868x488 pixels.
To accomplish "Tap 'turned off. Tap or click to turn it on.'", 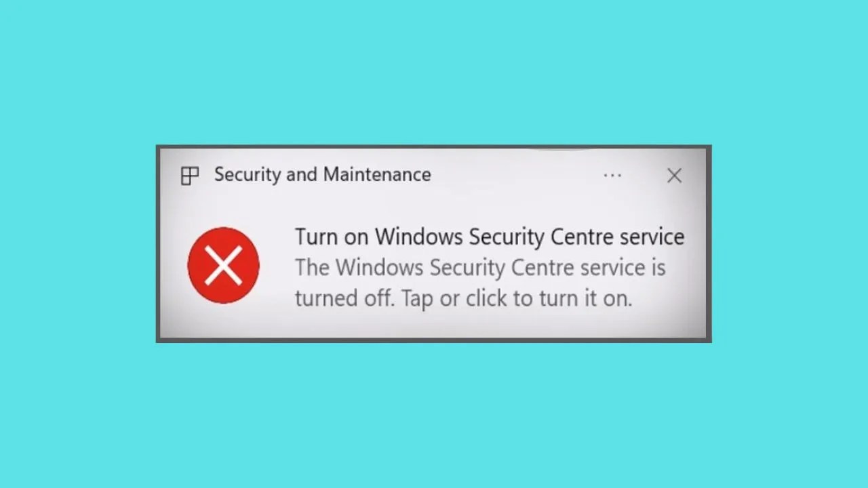I will (463, 298).
